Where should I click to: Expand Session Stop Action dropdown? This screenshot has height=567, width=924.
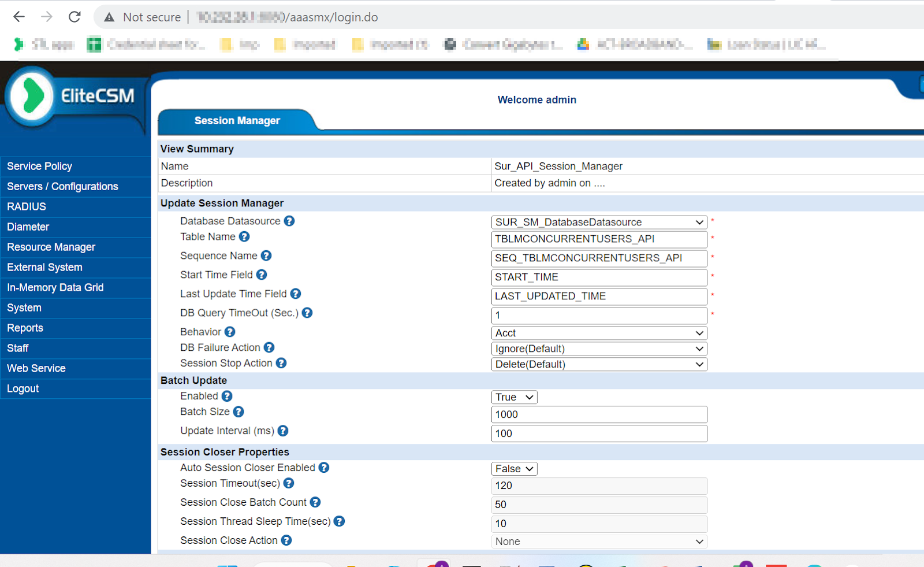(x=599, y=364)
